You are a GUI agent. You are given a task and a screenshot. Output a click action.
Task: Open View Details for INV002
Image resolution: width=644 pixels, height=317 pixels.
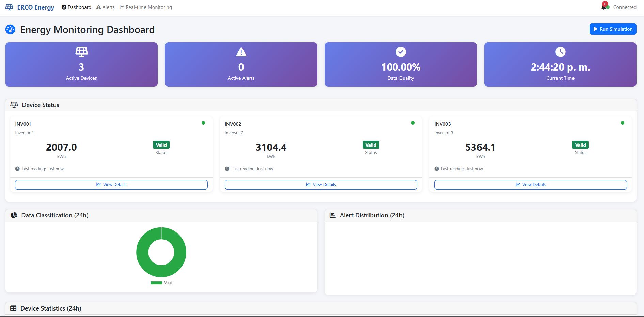click(321, 185)
